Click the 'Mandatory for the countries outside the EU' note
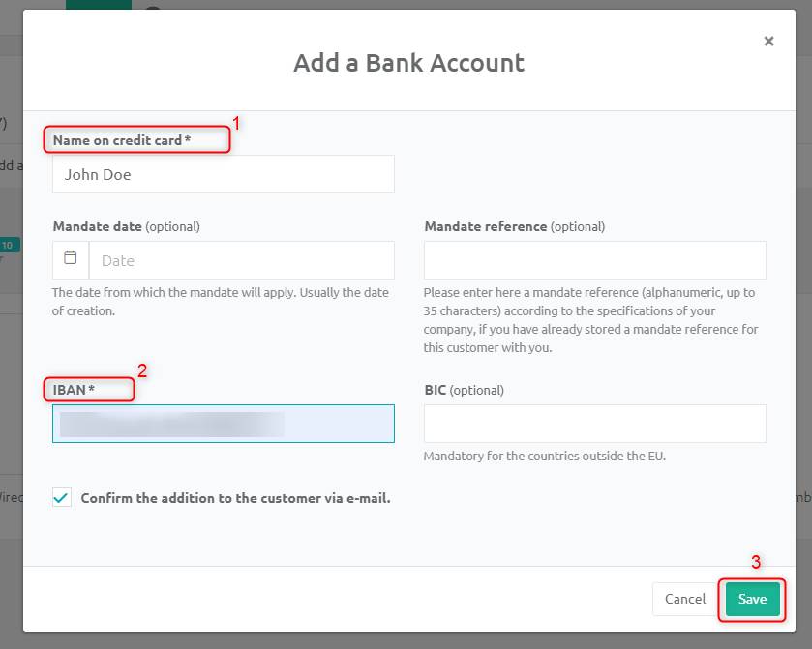This screenshot has width=812, height=649. click(545, 456)
